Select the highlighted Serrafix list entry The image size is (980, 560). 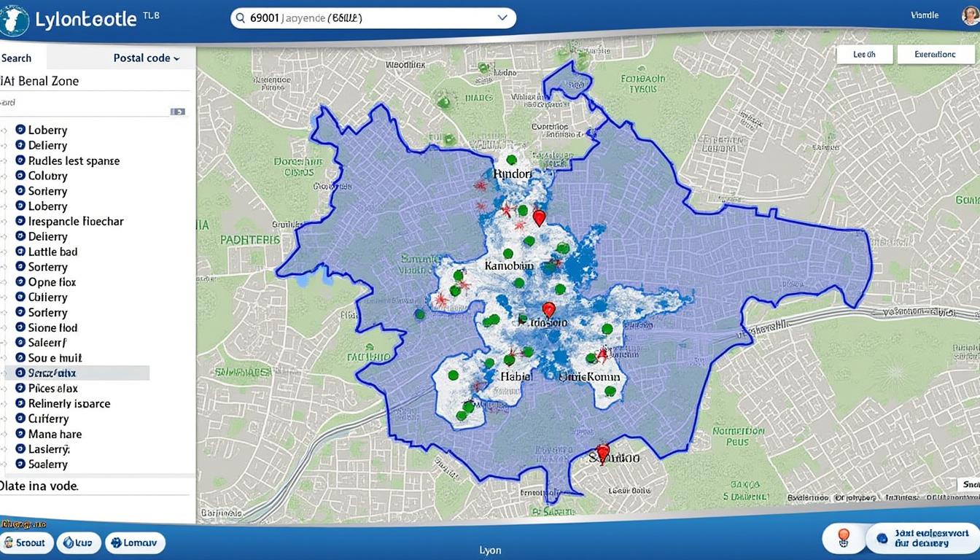pyautogui.click(x=73, y=373)
